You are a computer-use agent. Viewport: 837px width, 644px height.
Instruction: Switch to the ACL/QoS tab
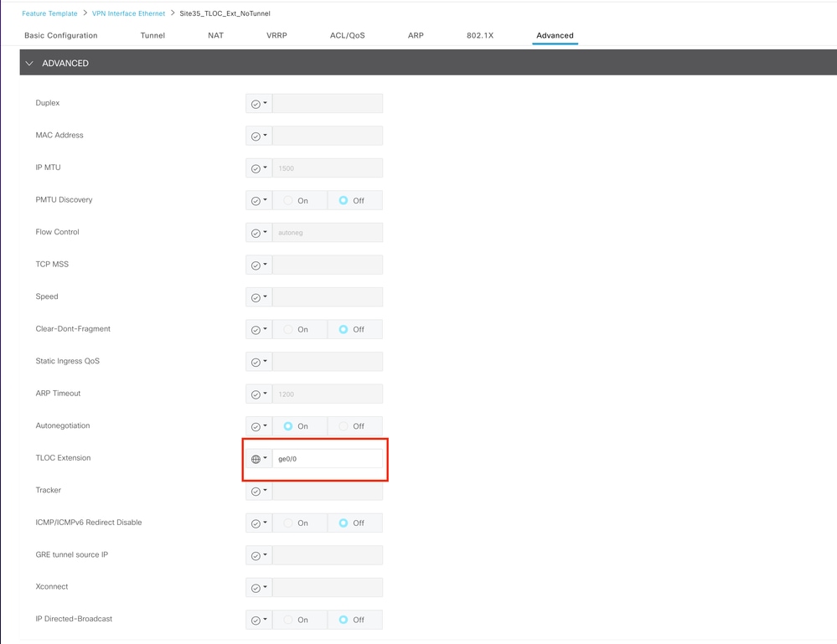348,35
